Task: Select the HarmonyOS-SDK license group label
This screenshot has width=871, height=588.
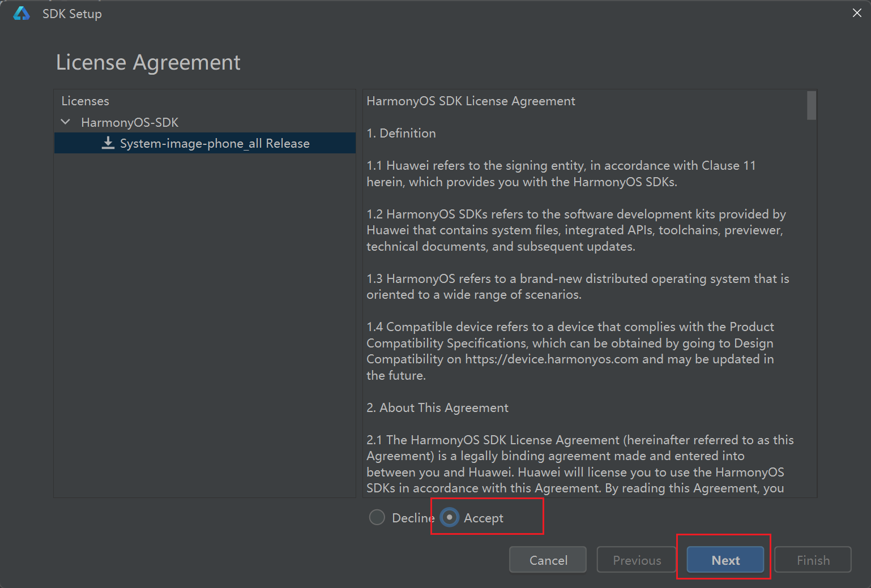Action: coord(130,122)
